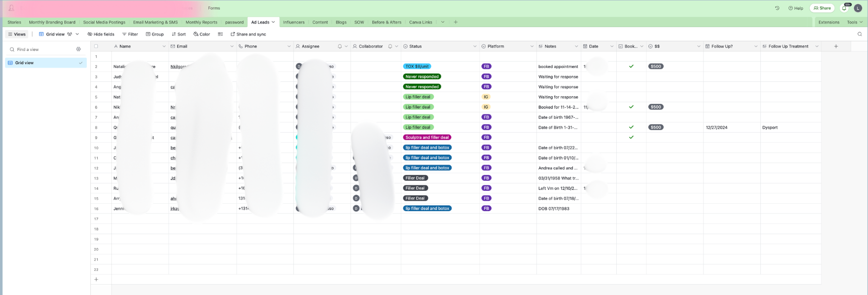This screenshot has height=295, width=868.
Task: Add a new field column plus icon
Action: (836, 46)
